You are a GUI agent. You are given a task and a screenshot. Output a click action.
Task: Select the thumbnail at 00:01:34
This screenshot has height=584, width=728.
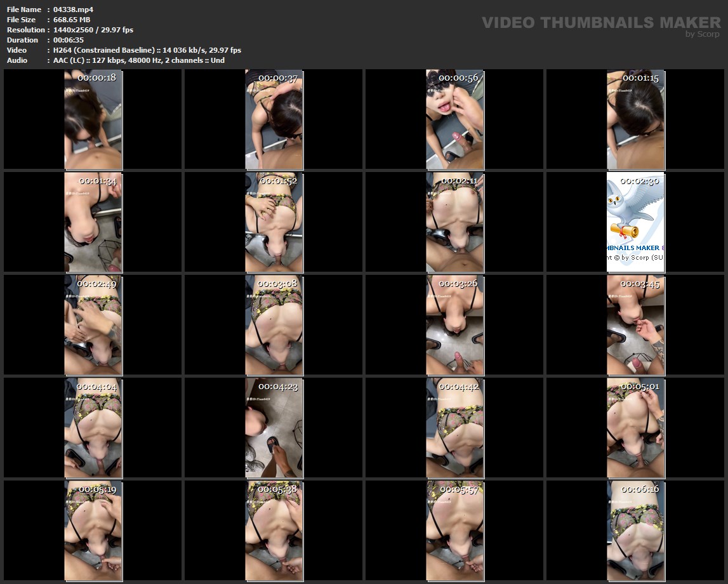click(93, 222)
